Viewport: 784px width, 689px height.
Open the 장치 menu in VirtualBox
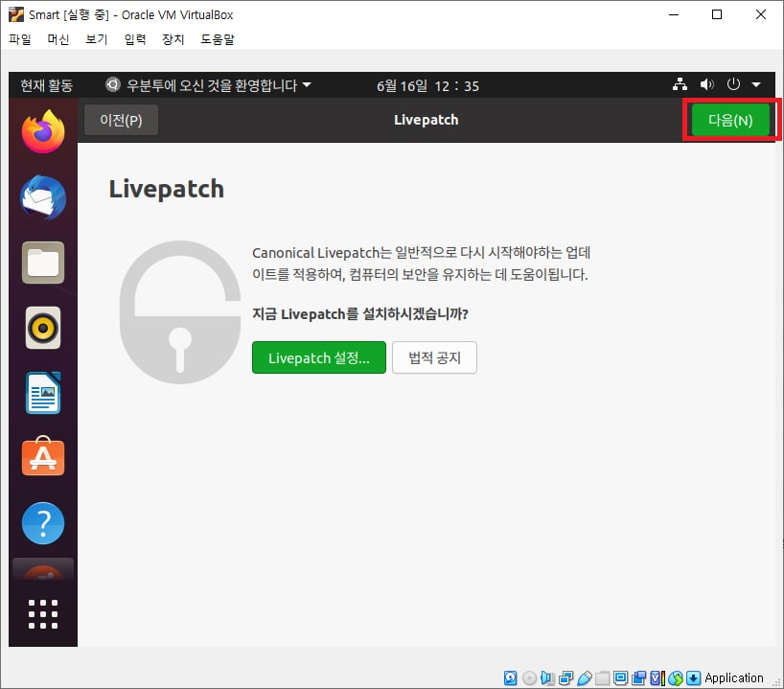[x=173, y=39]
